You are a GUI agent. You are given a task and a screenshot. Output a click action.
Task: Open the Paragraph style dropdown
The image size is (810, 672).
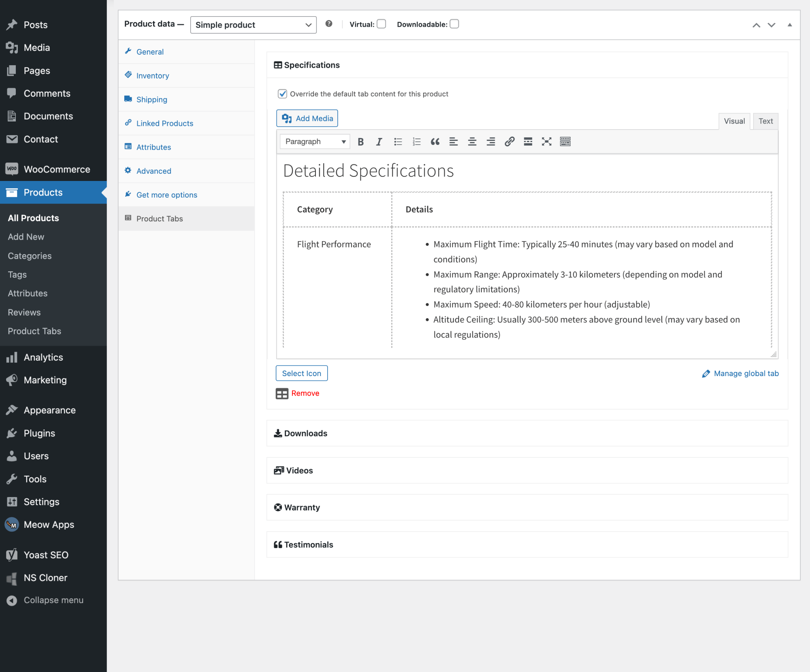coord(314,141)
